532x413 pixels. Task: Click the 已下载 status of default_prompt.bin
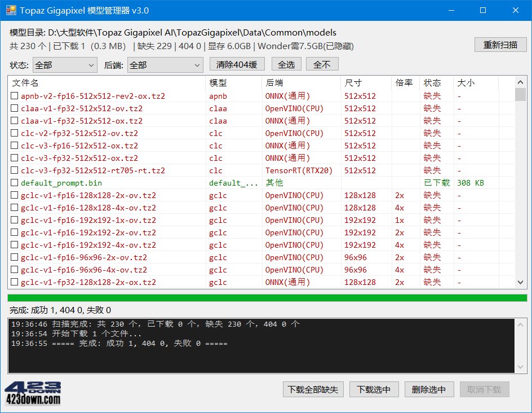pos(437,183)
